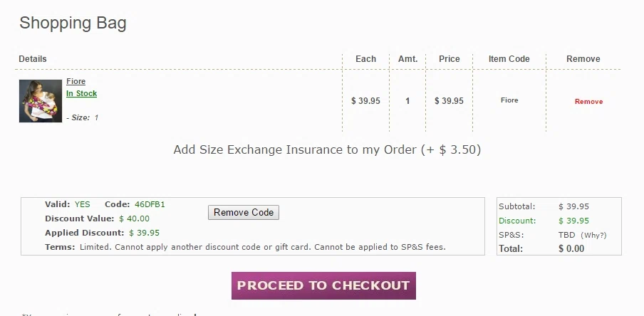Screen dimensions: 644x316
Task: Click the Item Code column header
Action: pyautogui.click(x=509, y=58)
